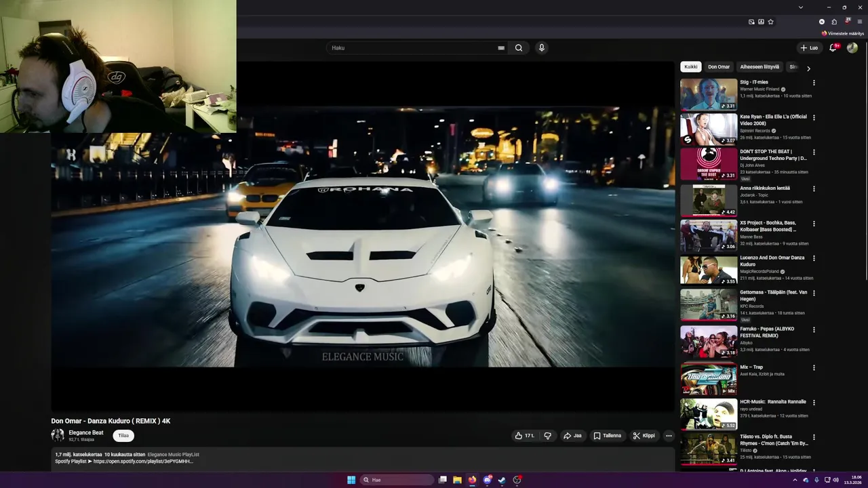Open File Explorer from taskbar

click(x=458, y=480)
